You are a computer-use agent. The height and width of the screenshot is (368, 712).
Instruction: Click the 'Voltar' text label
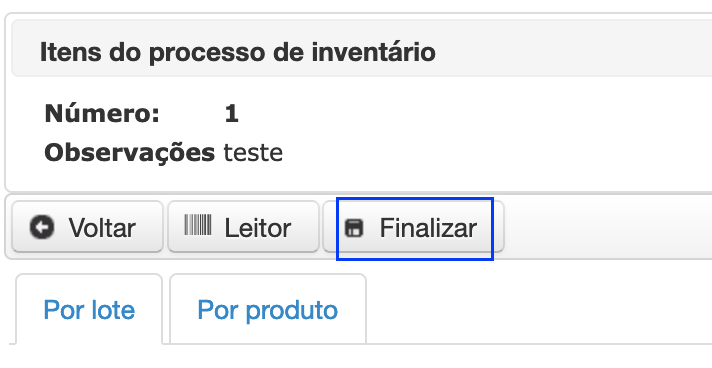(102, 228)
